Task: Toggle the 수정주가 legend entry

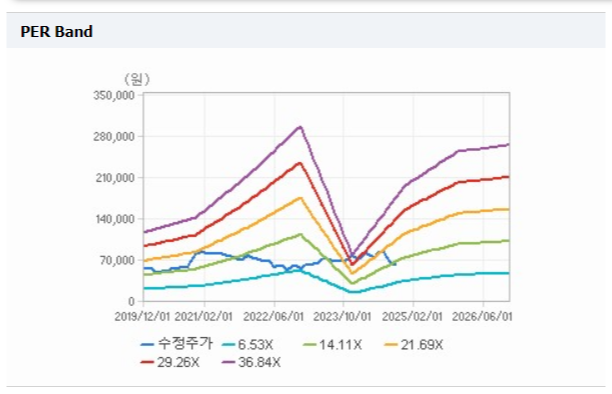Action: coord(177,344)
